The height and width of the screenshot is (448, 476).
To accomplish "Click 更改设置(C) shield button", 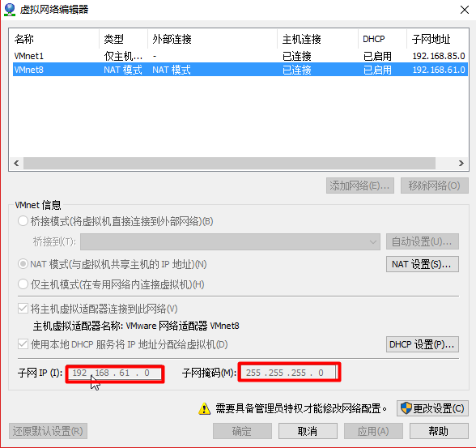I will (432, 408).
